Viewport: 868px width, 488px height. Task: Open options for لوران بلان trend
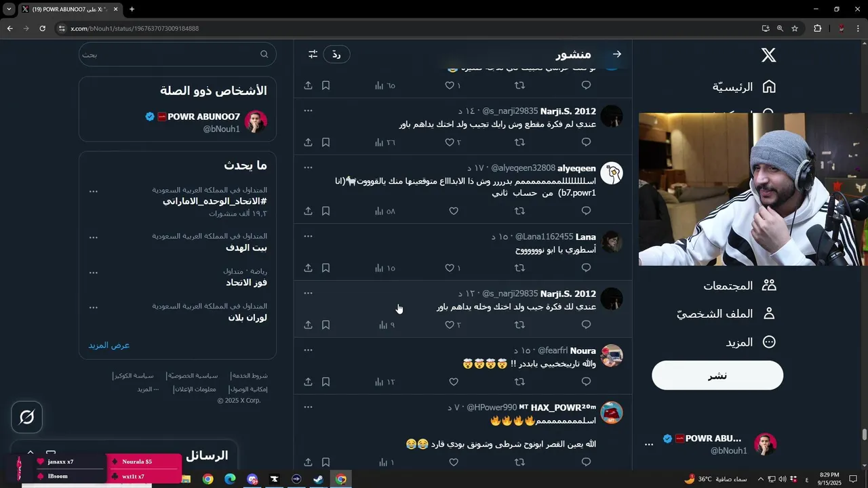coord(94,307)
